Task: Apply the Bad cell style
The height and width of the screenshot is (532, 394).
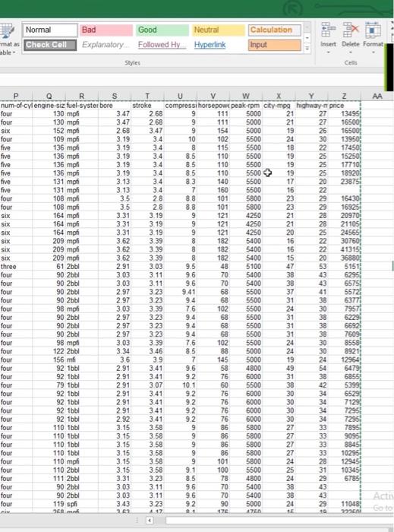Action: tap(106, 30)
